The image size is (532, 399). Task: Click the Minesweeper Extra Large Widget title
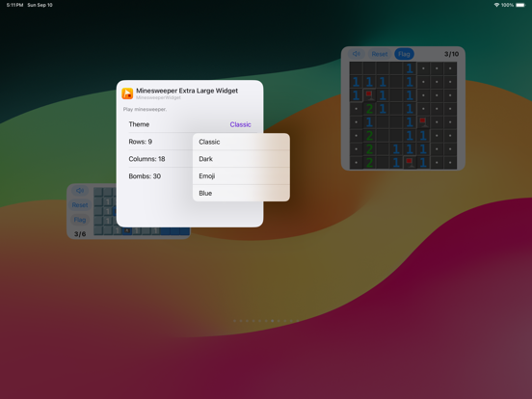click(x=187, y=91)
